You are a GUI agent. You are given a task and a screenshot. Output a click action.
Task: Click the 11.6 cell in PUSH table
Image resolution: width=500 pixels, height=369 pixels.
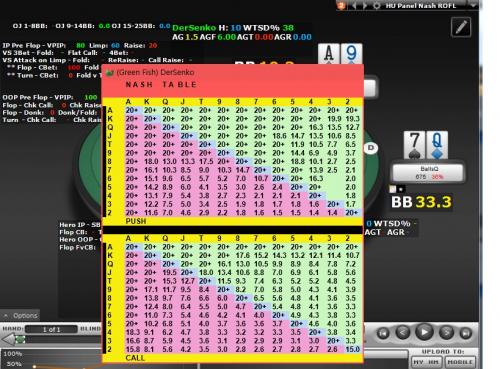[151, 213]
